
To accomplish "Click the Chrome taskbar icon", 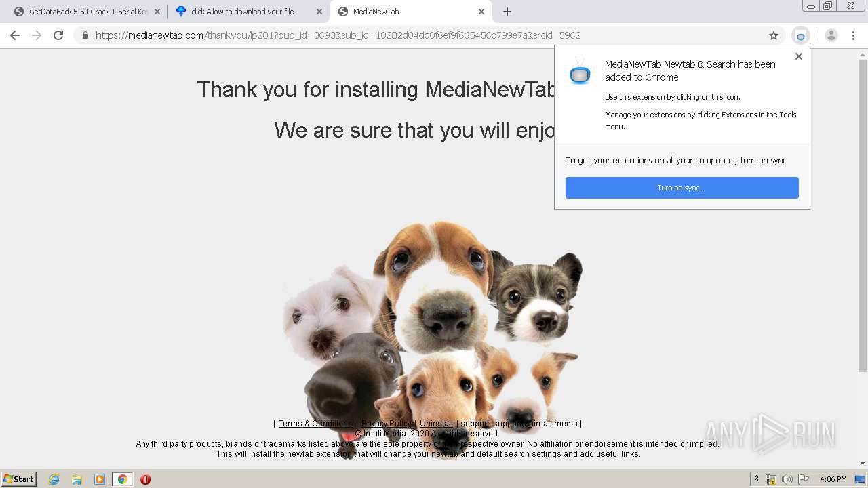I will coord(123,479).
